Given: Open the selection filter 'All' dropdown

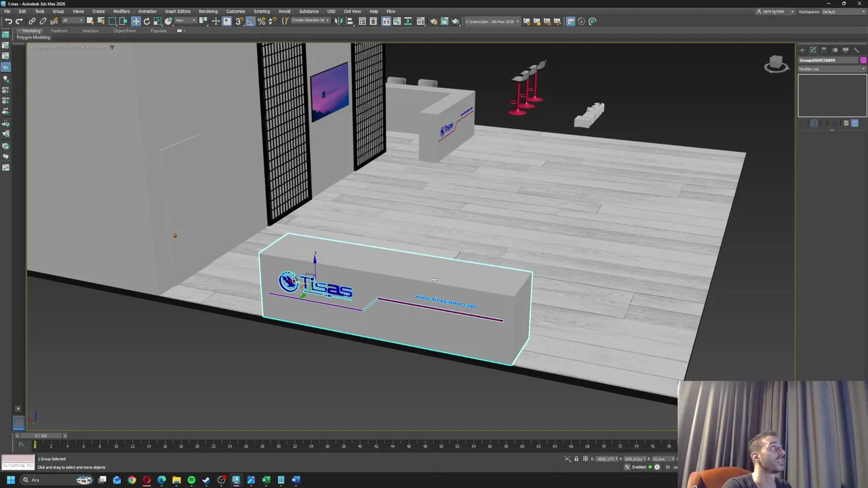Looking at the screenshot, I should [x=73, y=21].
